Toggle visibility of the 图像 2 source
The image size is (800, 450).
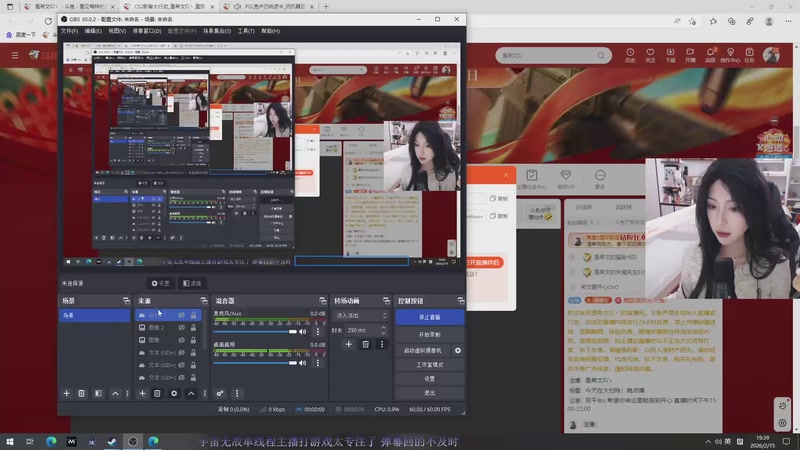[x=182, y=328]
